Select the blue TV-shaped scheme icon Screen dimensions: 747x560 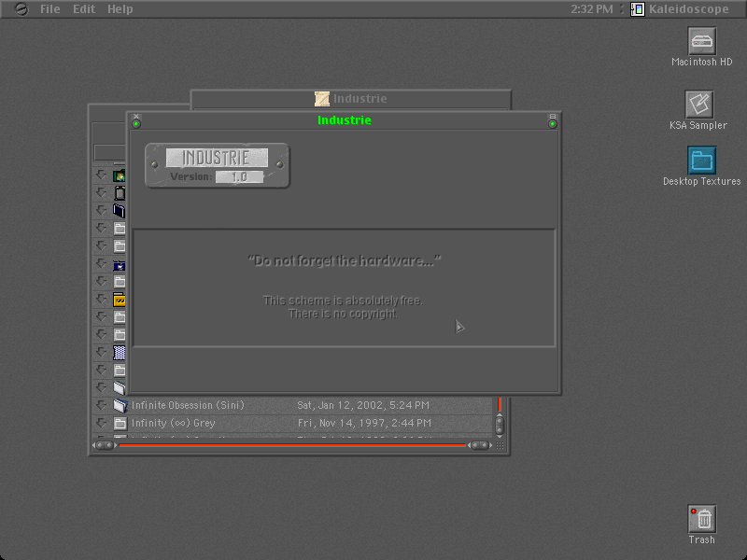(120, 264)
